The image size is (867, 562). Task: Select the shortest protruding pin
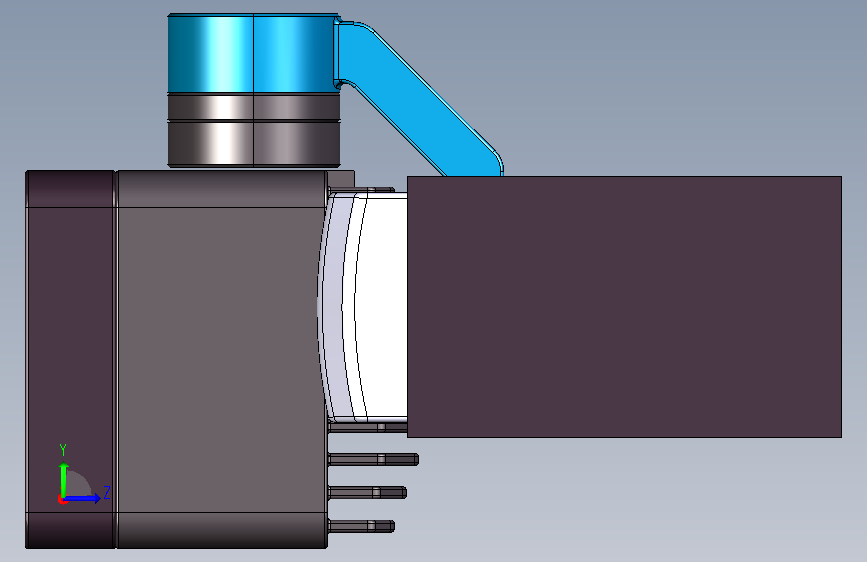362,525
